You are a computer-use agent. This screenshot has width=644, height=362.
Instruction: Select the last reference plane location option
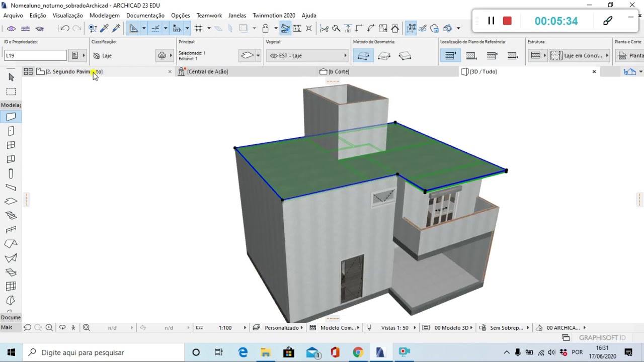click(x=513, y=56)
